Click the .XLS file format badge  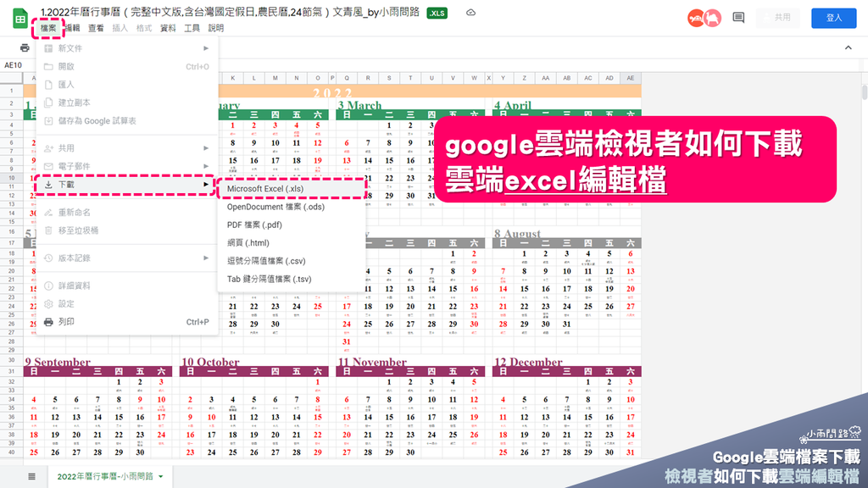pos(437,14)
